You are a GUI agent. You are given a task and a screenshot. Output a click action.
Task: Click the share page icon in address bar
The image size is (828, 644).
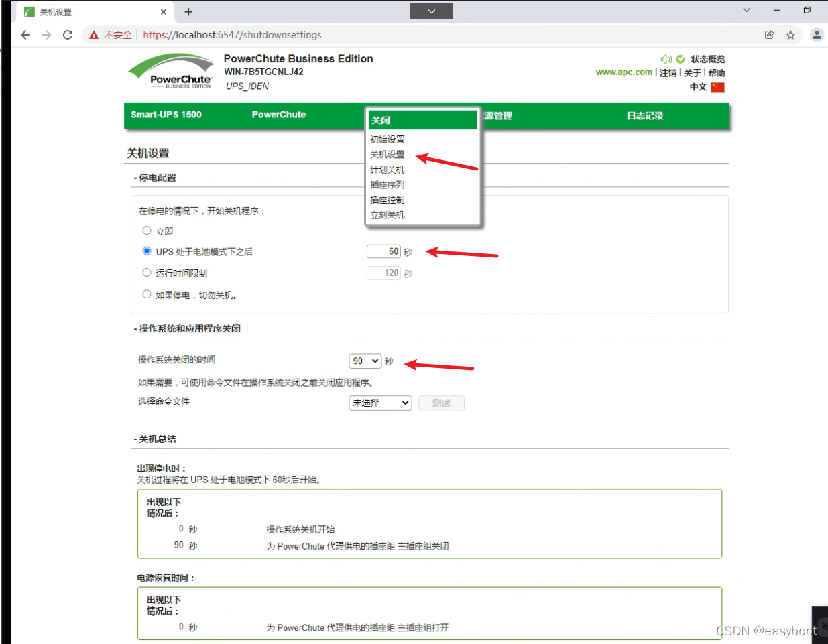tap(769, 35)
